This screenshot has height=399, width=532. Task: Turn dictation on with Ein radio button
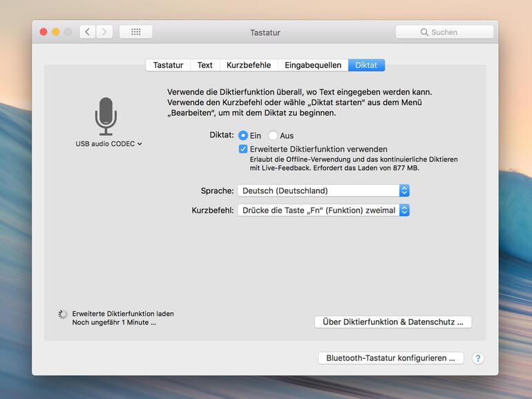pyautogui.click(x=243, y=135)
